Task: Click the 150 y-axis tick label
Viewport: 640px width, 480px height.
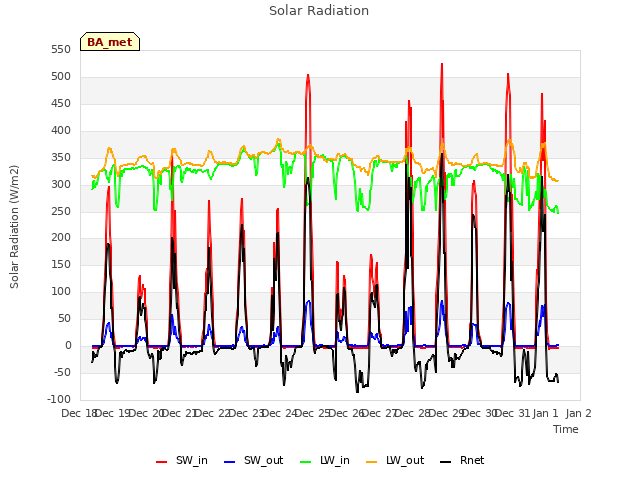Action: point(61,264)
